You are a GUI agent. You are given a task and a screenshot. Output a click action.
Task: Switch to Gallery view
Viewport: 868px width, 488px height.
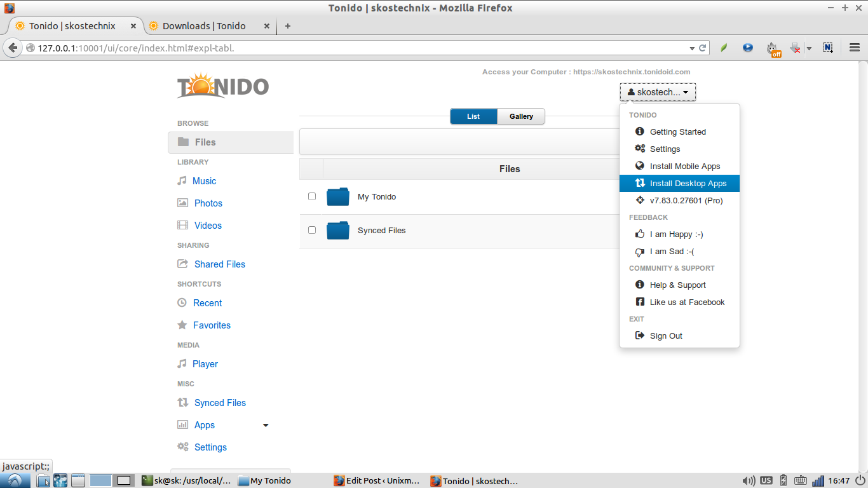point(521,116)
